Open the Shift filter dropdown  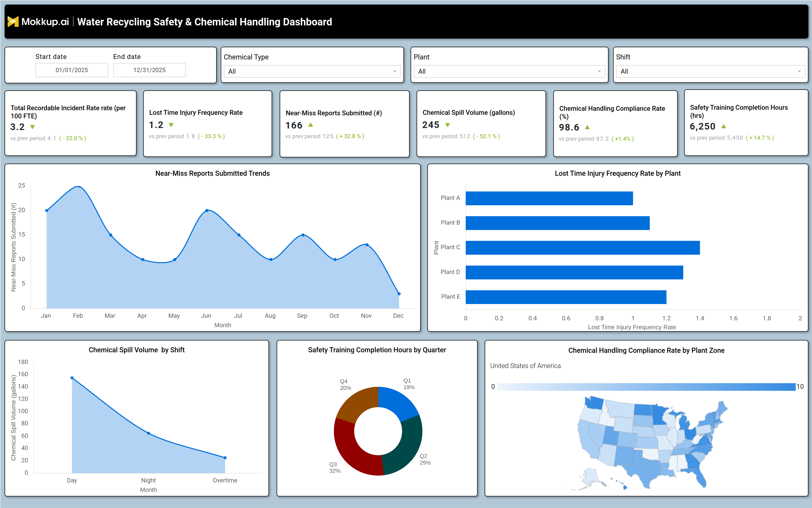point(710,71)
